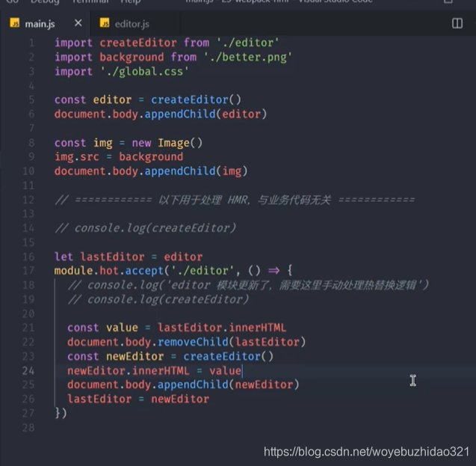Click the JS file icon on editor.js tab
The image size is (476, 466).
coord(105,22)
